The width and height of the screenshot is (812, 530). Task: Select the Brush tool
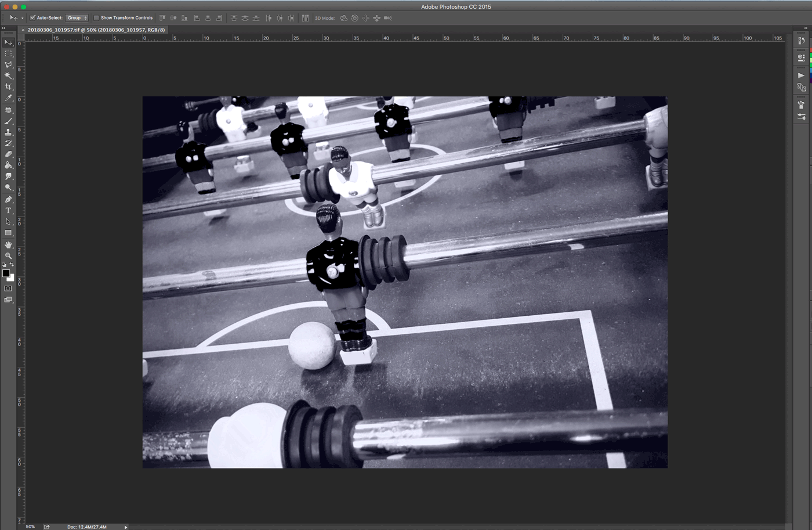tap(8, 121)
